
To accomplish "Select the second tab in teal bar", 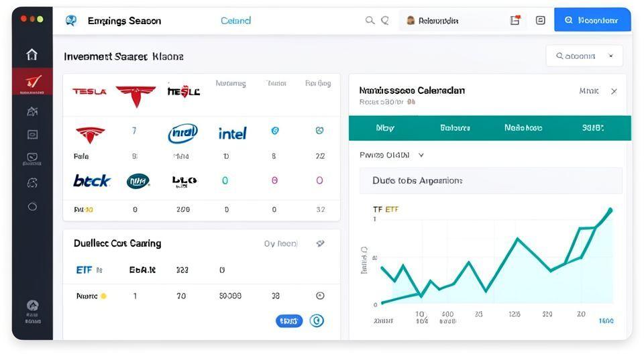I will click(455, 127).
